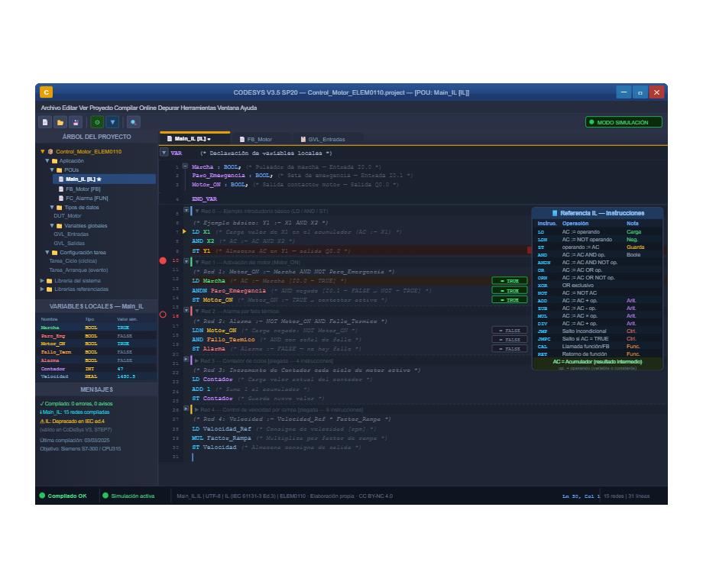The height and width of the screenshot is (588, 703).
Task: Toggle the active breakpoint at line 10
Action: [163, 260]
